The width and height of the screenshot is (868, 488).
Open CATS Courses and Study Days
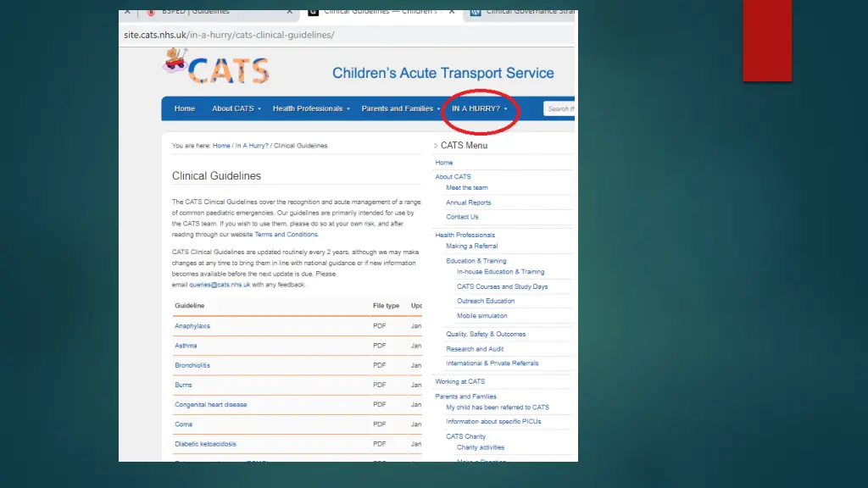(x=502, y=286)
